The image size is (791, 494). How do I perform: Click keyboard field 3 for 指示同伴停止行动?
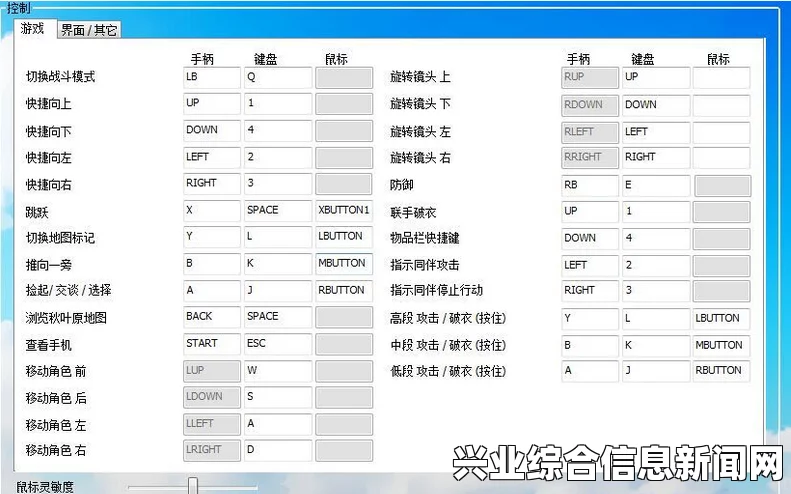pyautogui.click(x=656, y=291)
